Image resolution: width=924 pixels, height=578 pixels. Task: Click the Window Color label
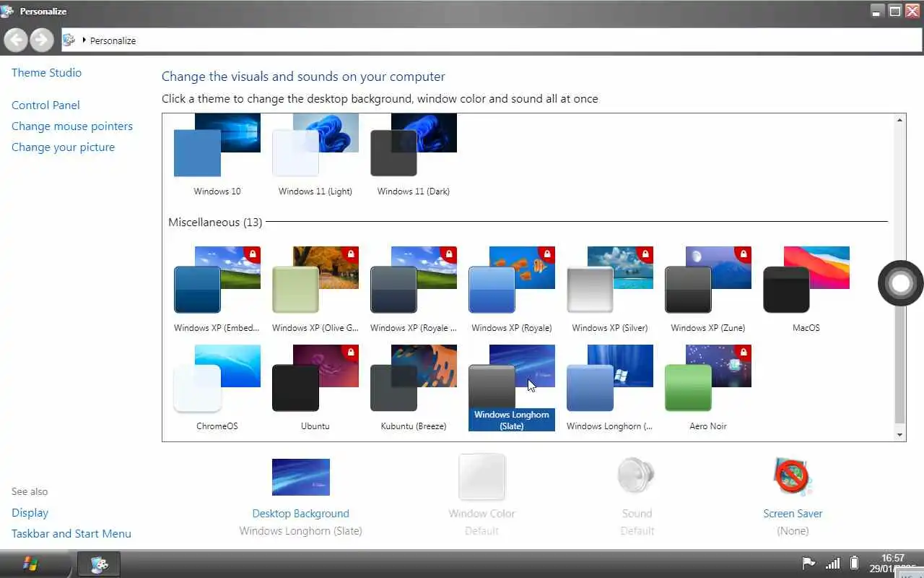482,514
